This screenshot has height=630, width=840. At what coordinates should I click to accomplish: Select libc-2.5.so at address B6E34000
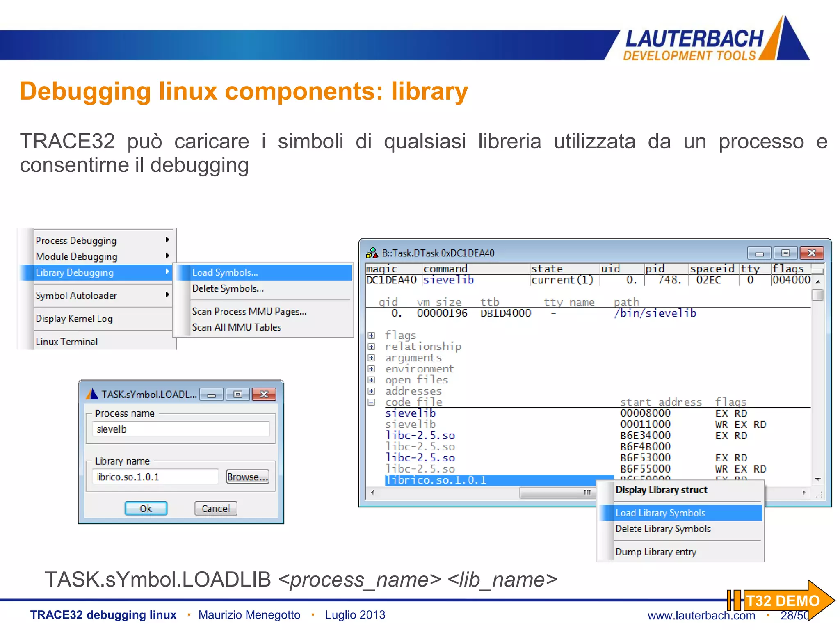pyautogui.click(x=420, y=435)
